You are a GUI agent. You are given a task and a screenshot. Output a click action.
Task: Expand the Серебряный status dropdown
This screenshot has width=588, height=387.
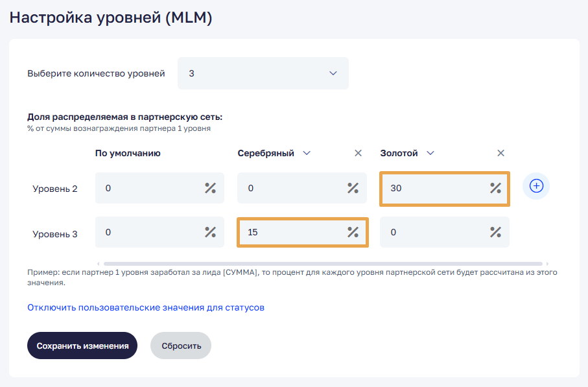[307, 154]
